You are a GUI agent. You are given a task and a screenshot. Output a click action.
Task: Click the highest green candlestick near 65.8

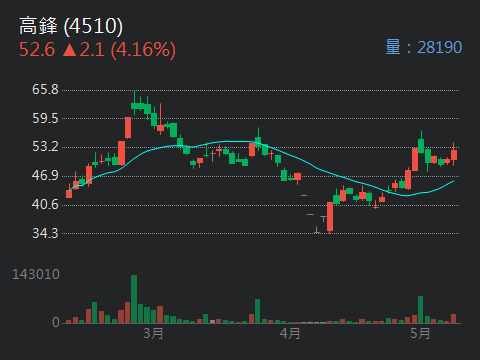click(x=134, y=103)
